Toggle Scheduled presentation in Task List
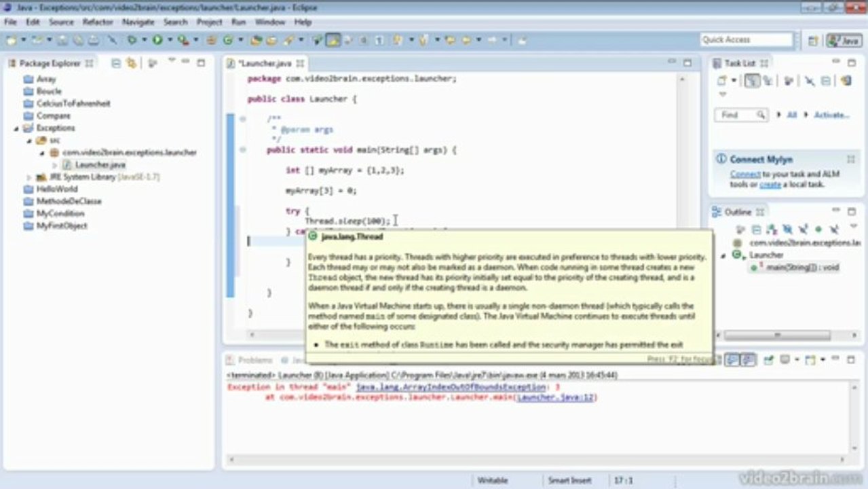This screenshot has width=868, height=489. point(768,80)
